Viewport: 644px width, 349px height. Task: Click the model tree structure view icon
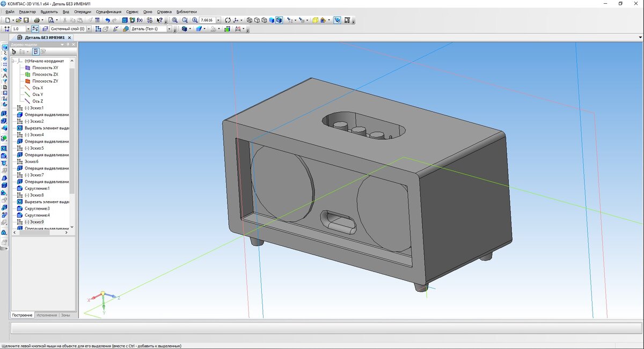coord(14,51)
